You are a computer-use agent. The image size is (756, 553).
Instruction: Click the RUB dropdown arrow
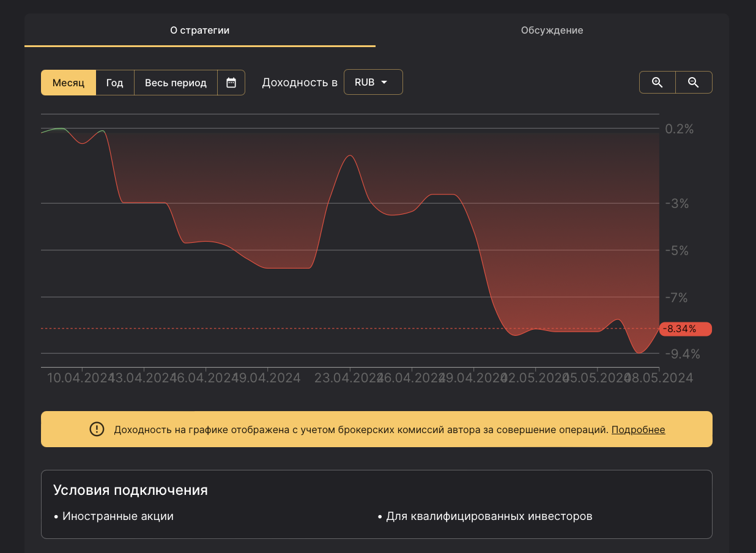click(x=384, y=82)
